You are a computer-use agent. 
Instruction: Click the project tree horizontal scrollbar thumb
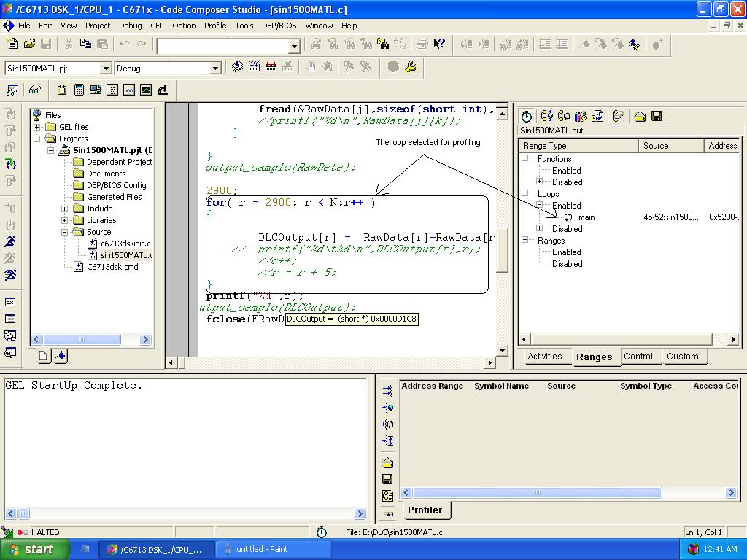[82, 340]
